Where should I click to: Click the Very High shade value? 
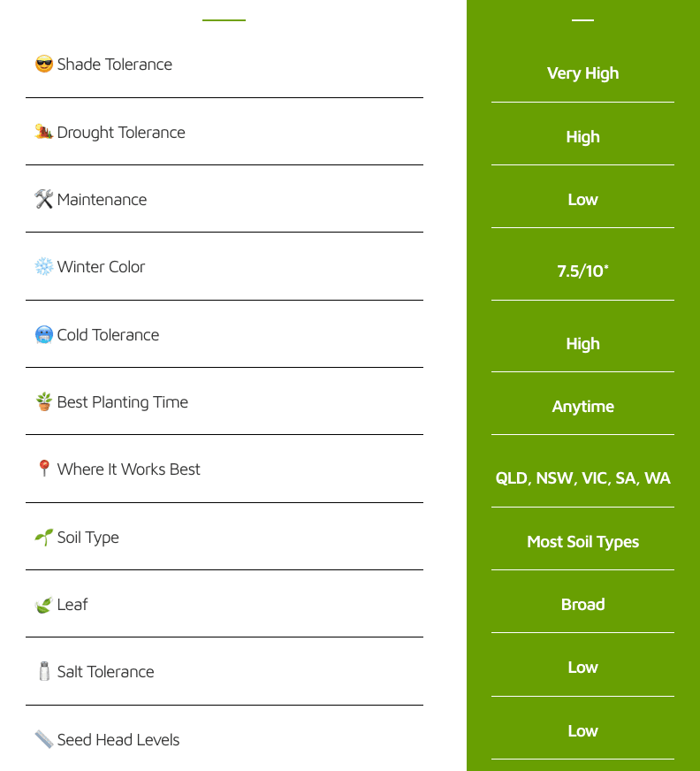click(582, 73)
